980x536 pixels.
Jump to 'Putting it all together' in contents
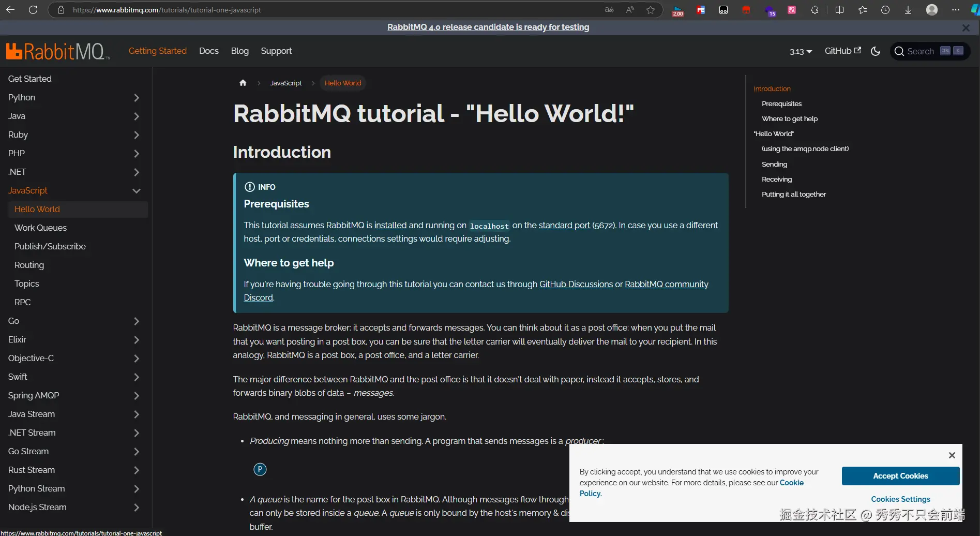pos(794,194)
